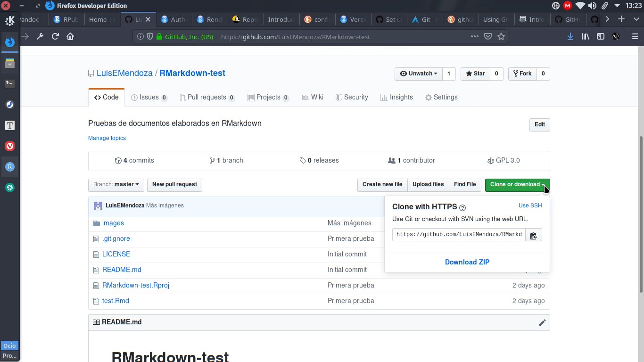
Task: Launch Vivaldi browser from the dock
Action: pyautogui.click(x=10, y=146)
